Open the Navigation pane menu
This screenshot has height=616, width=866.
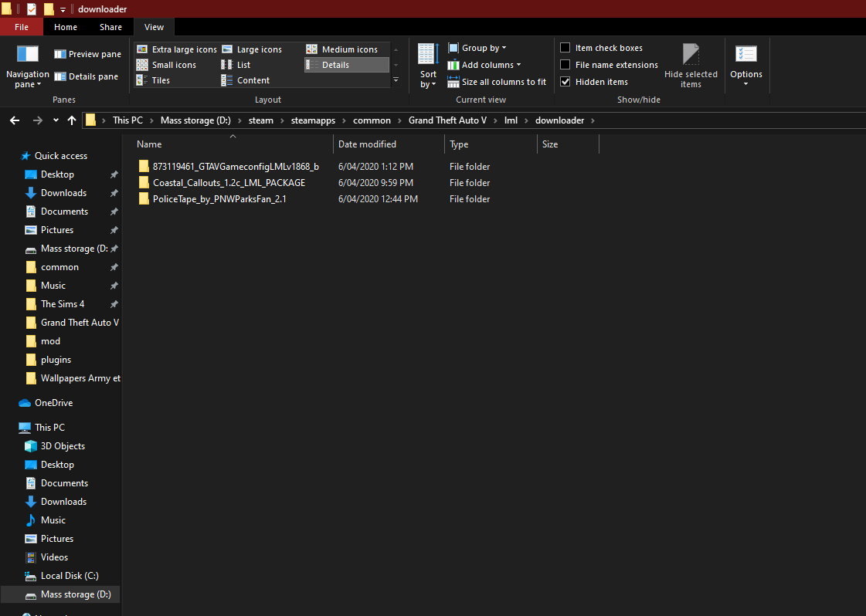click(27, 67)
